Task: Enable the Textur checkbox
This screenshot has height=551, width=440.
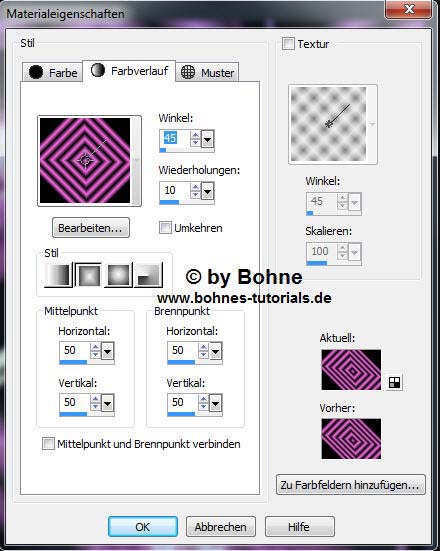Action: (x=288, y=44)
